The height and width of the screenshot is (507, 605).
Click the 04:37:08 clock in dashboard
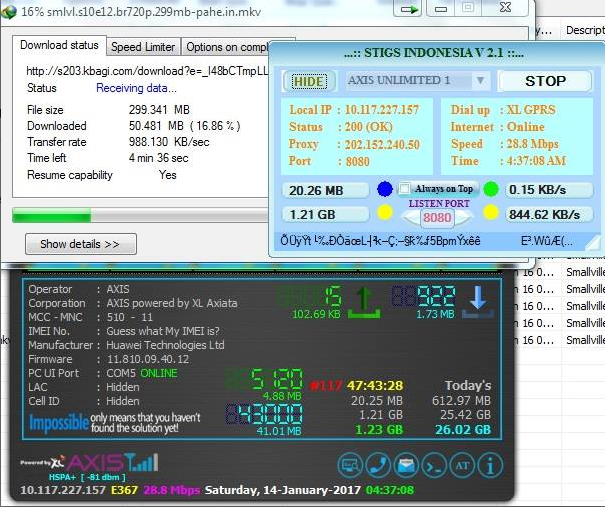[x=390, y=490]
